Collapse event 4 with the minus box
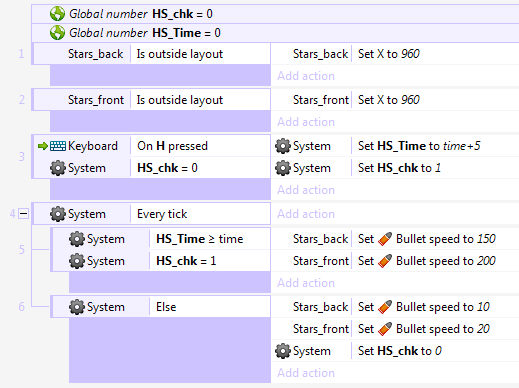 point(23,214)
